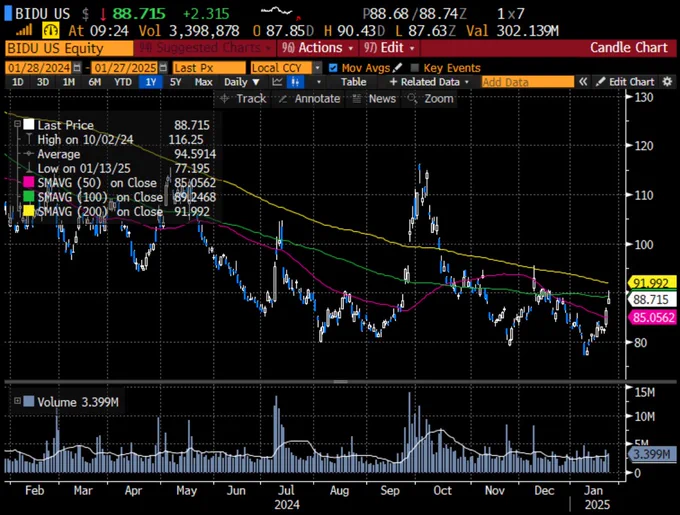Open the end date calendar picker
Screen dimensions: 680x515
(x=163, y=68)
